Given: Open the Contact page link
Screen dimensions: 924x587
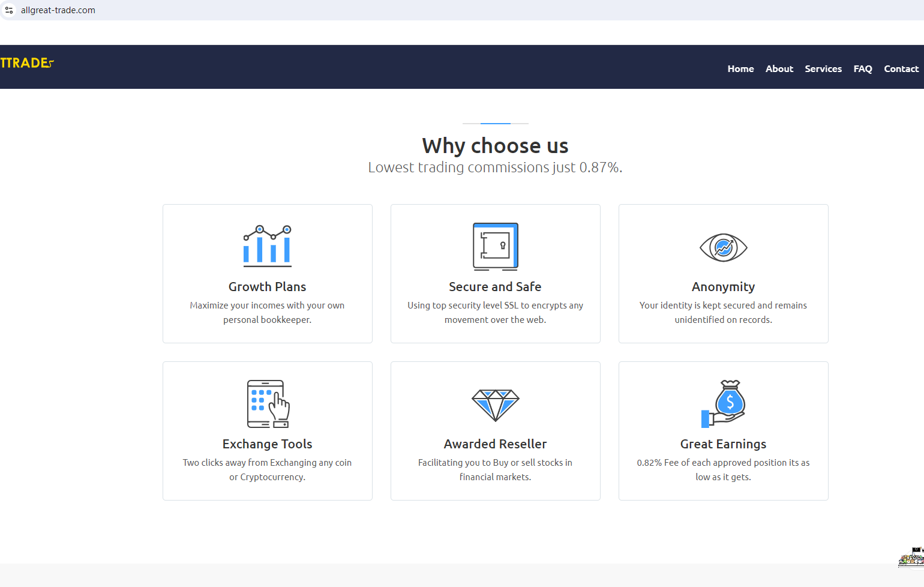Looking at the screenshot, I should pos(901,69).
